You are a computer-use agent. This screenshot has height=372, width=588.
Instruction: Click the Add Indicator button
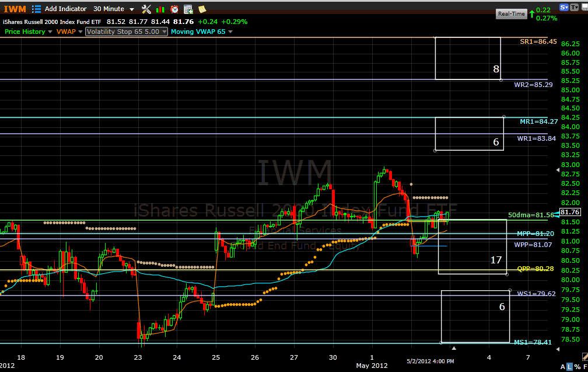[65, 9]
